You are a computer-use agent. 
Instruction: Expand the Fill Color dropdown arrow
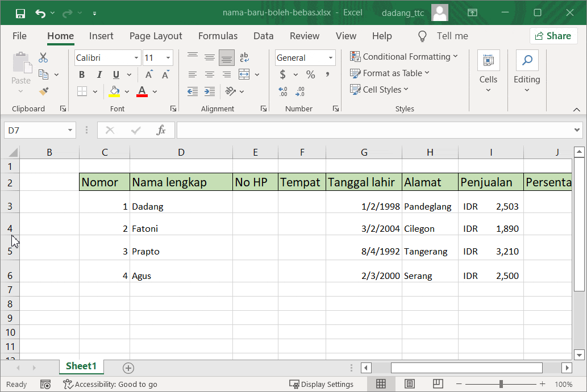(x=127, y=91)
